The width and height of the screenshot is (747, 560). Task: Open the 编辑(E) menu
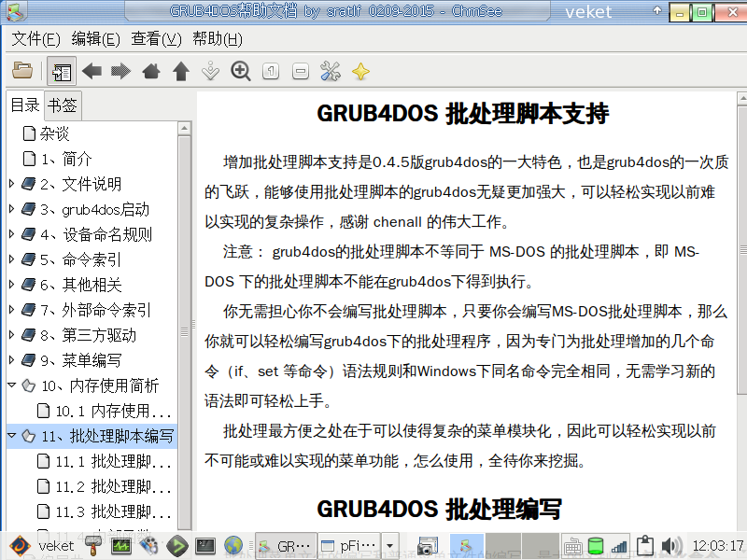[96, 39]
